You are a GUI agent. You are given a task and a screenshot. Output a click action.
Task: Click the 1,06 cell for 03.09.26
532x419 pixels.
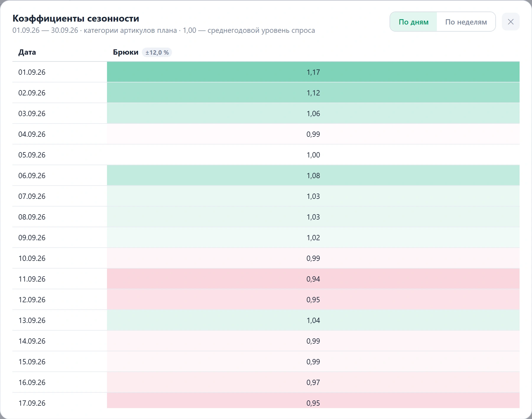click(x=313, y=113)
